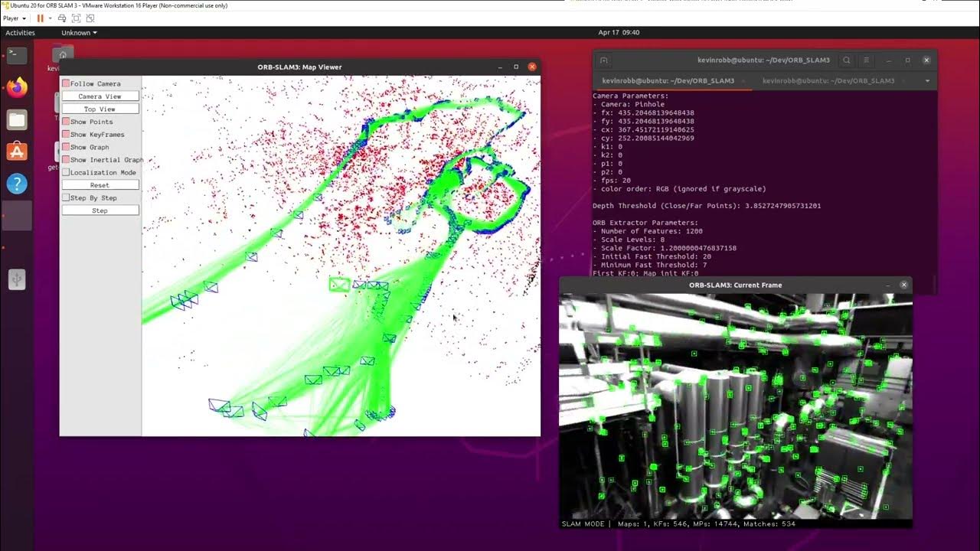This screenshot has width=980, height=551.
Task: Toggle the Show Graph checkbox
Action: [67, 147]
